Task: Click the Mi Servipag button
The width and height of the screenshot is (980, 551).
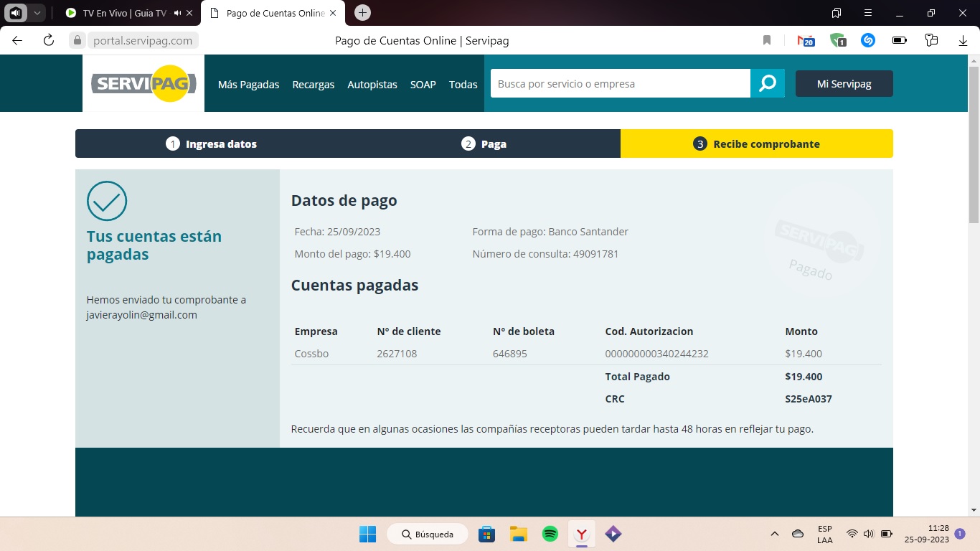Action: click(844, 84)
